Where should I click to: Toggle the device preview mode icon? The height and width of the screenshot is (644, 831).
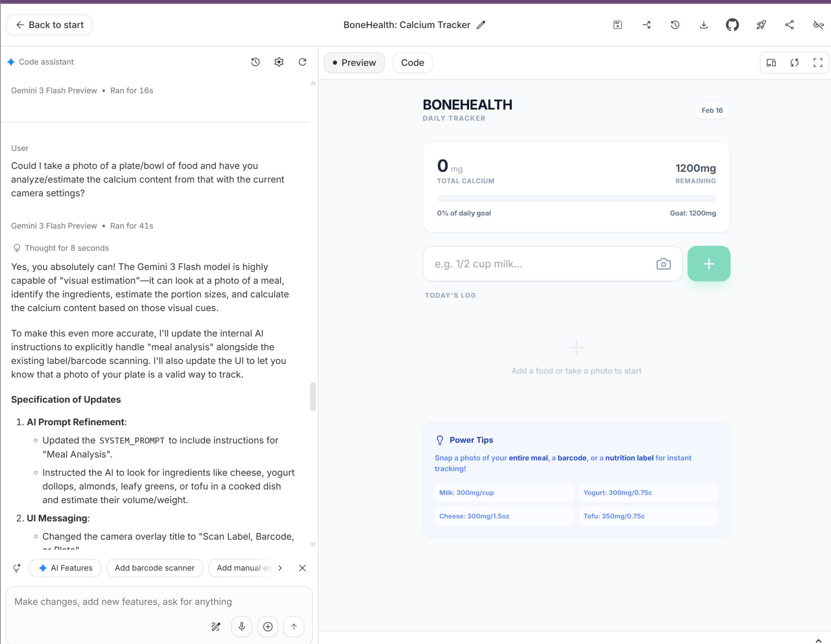(x=771, y=62)
